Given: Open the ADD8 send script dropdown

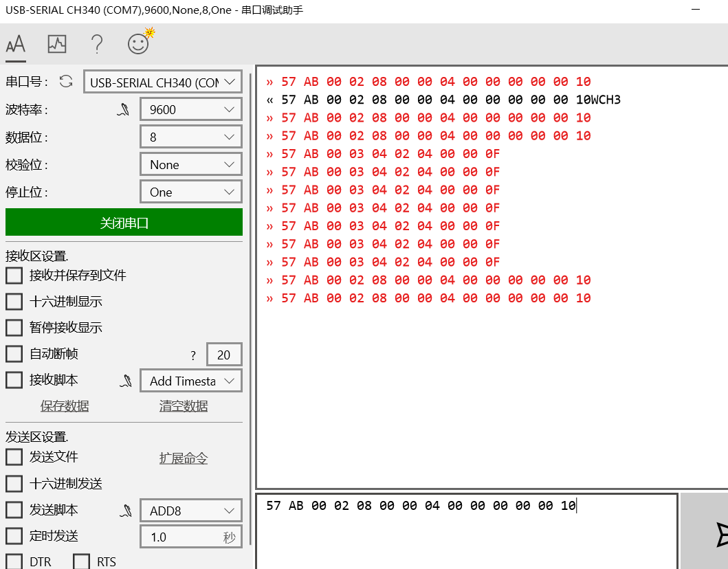Looking at the screenshot, I should [x=190, y=510].
